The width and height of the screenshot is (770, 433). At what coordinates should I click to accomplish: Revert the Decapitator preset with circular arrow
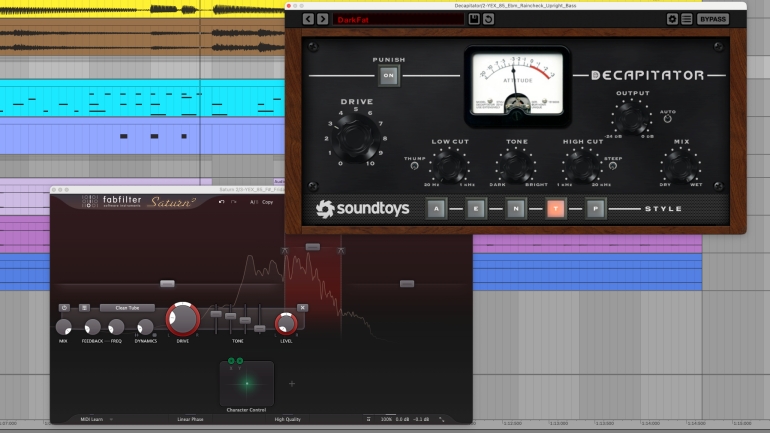(x=488, y=19)
